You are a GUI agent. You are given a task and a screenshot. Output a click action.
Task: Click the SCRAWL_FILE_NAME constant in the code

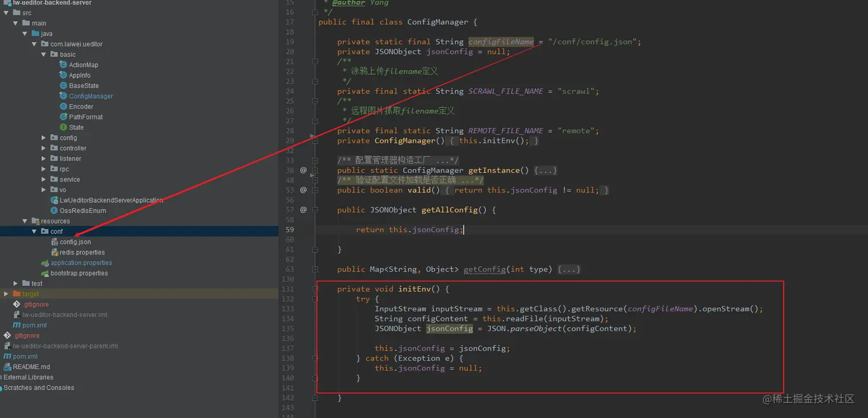(x=506, y=91)
